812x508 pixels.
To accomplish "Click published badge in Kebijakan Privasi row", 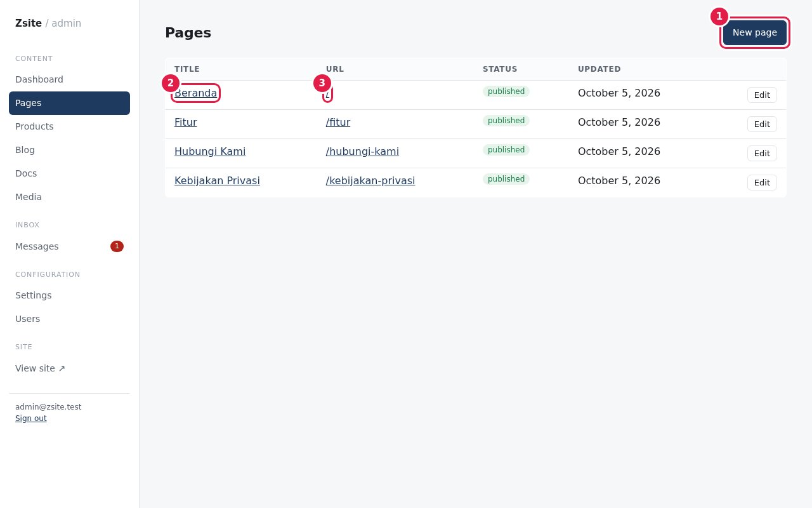I will [506, 179].
